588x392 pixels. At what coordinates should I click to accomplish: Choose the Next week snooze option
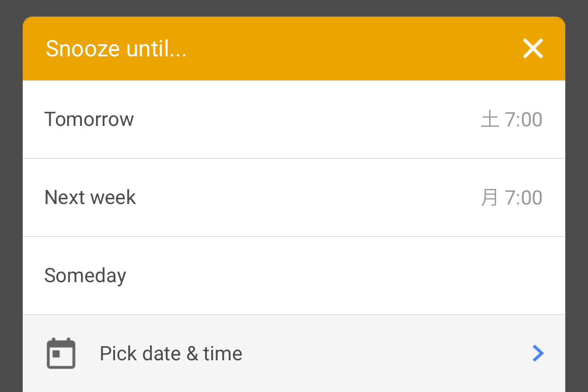(x=294, y=197)
